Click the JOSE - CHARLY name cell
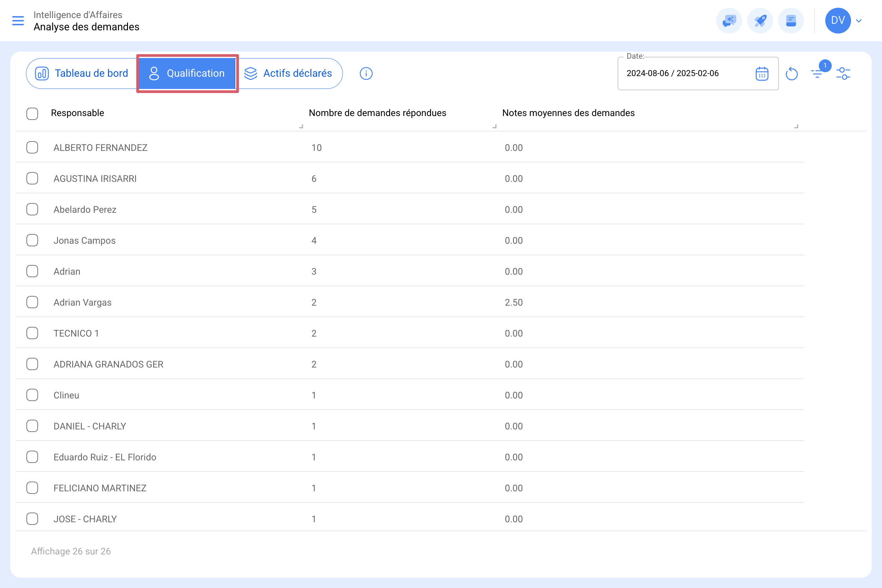 pyautogui.click(x=85, y=519)
